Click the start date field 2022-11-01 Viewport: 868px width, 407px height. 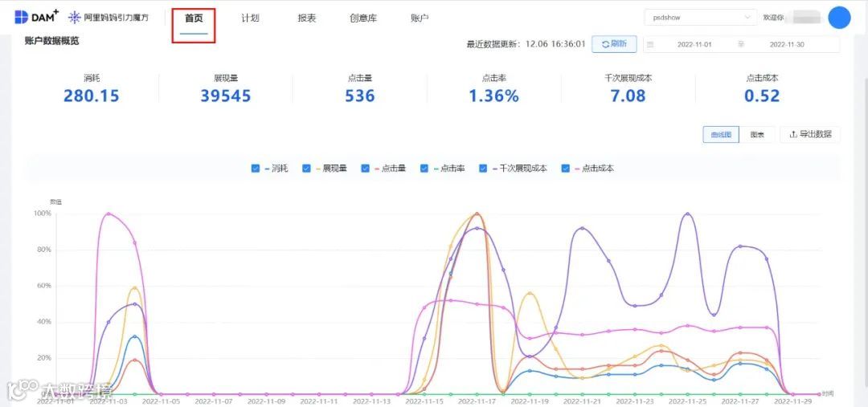click(694, 44)
